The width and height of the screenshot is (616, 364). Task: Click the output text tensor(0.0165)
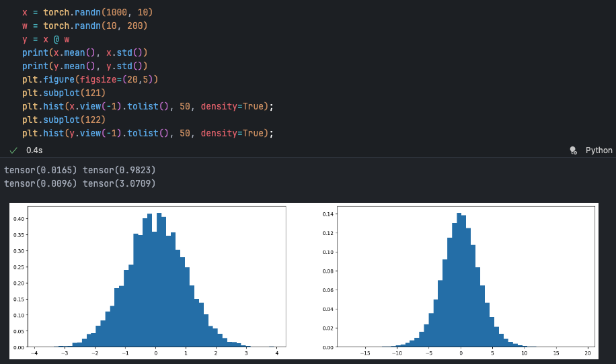(40, 170)
